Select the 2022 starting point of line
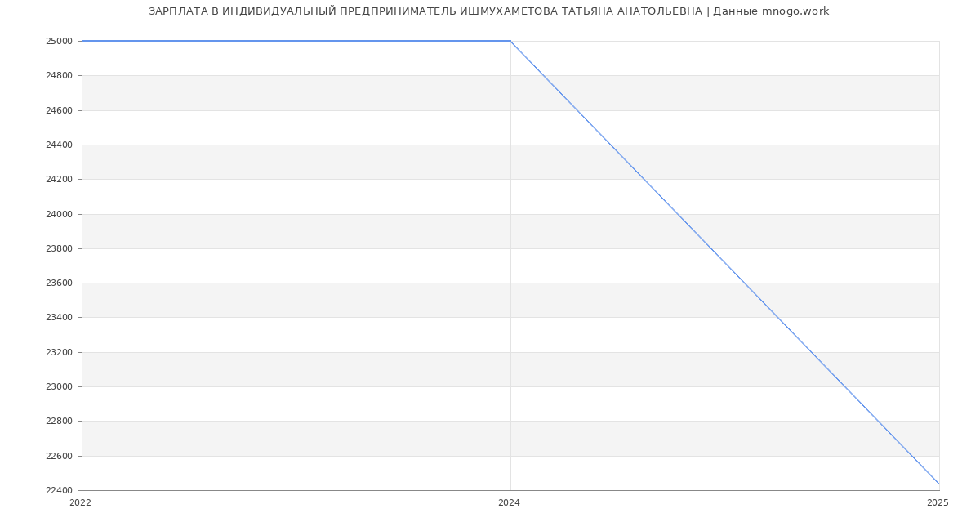 [x=82, y=41]
